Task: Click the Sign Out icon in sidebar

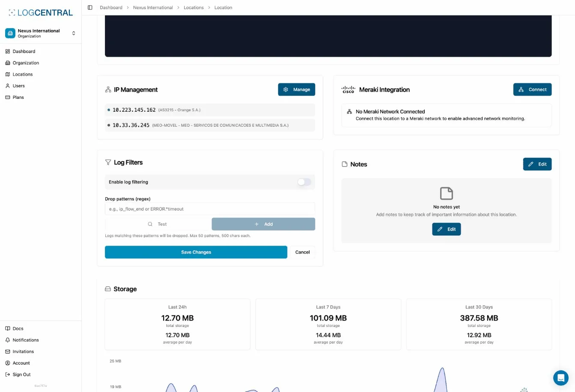Action: 7,374
